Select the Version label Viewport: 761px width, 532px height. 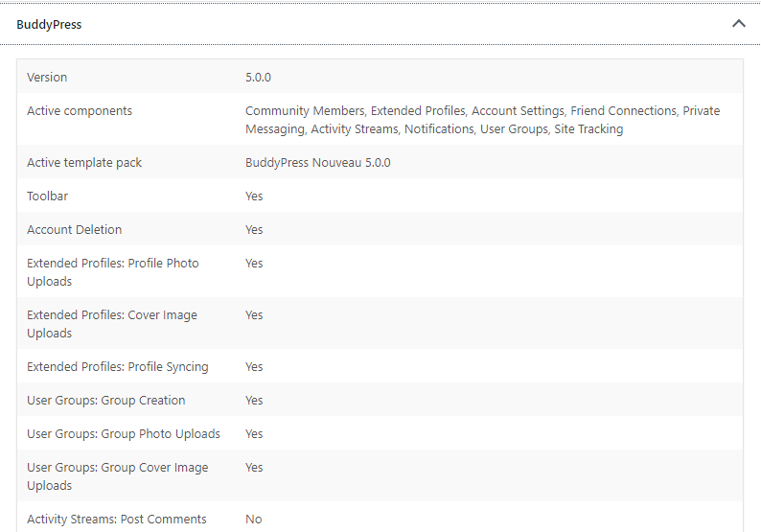point(47,78)
